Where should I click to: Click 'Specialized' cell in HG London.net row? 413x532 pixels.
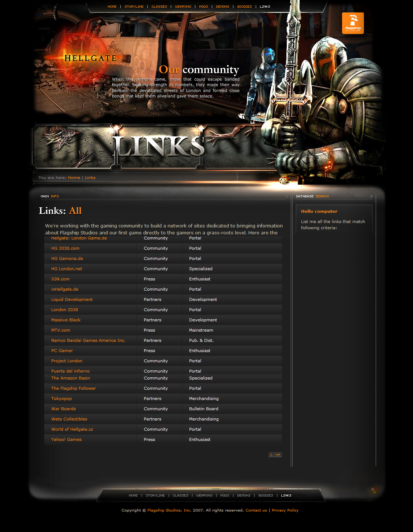(201, 269)
